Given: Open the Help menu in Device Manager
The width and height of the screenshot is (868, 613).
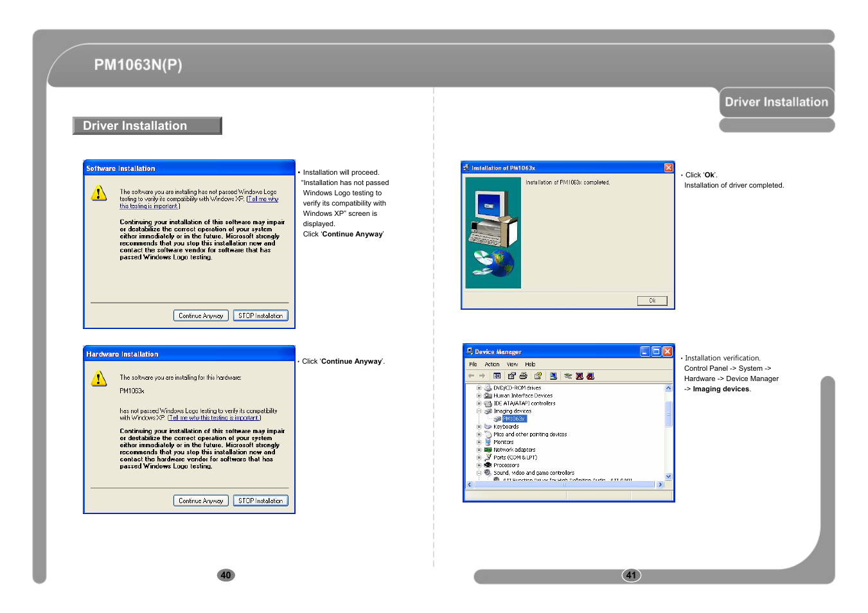Looking at the screenshot, I should [x=530, y=364].
